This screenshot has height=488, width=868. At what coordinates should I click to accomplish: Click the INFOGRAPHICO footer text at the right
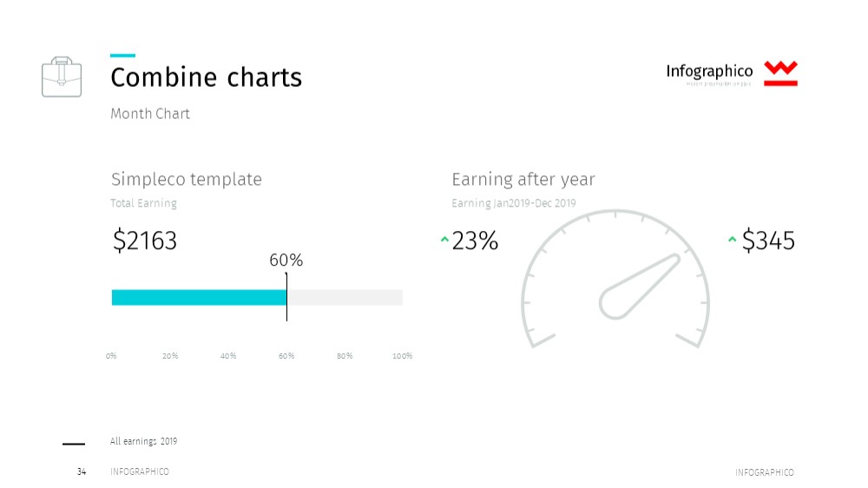tap(765, 472)
